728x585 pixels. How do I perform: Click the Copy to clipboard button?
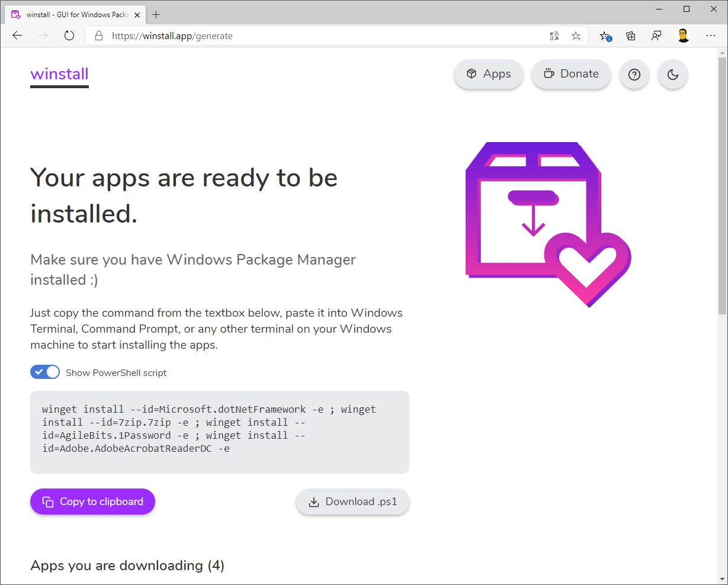click(92, 502)
